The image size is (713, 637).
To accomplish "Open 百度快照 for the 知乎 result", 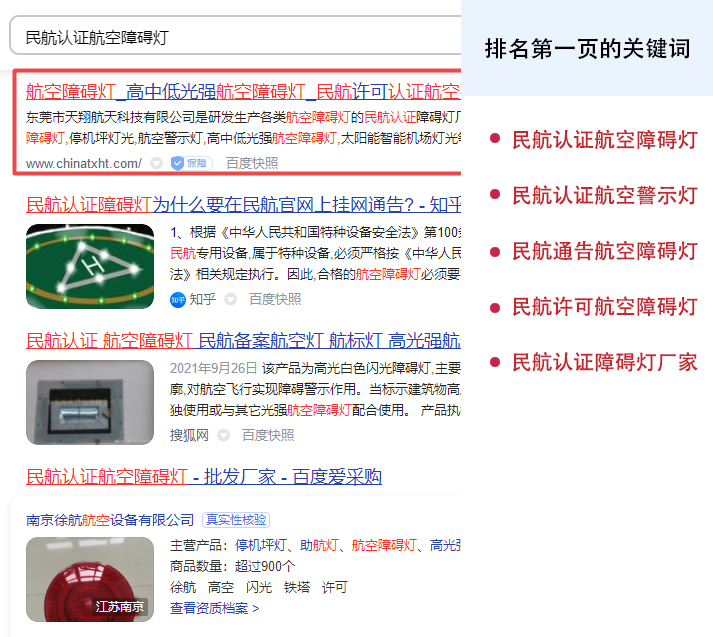I will (x=275, y=299).
